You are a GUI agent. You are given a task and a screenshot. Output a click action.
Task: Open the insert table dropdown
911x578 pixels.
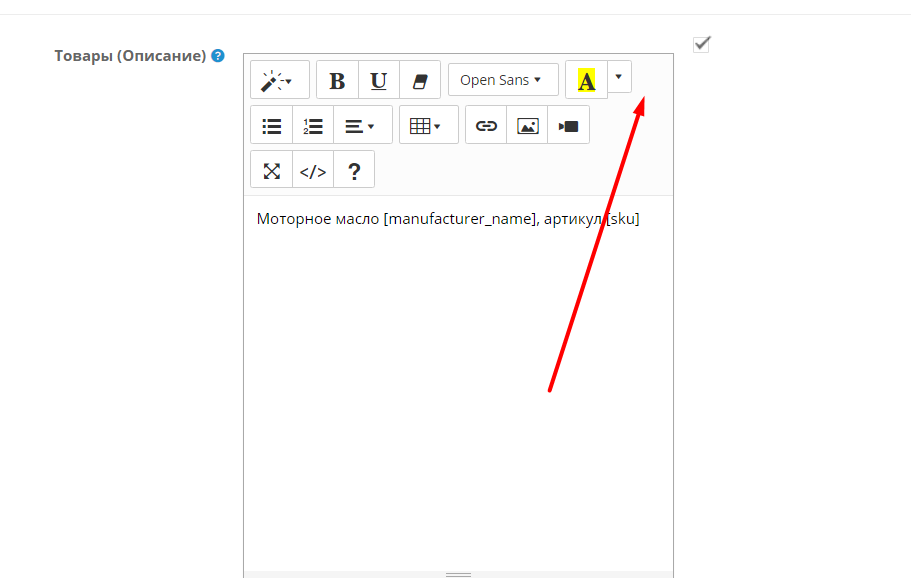click(427, 126)
